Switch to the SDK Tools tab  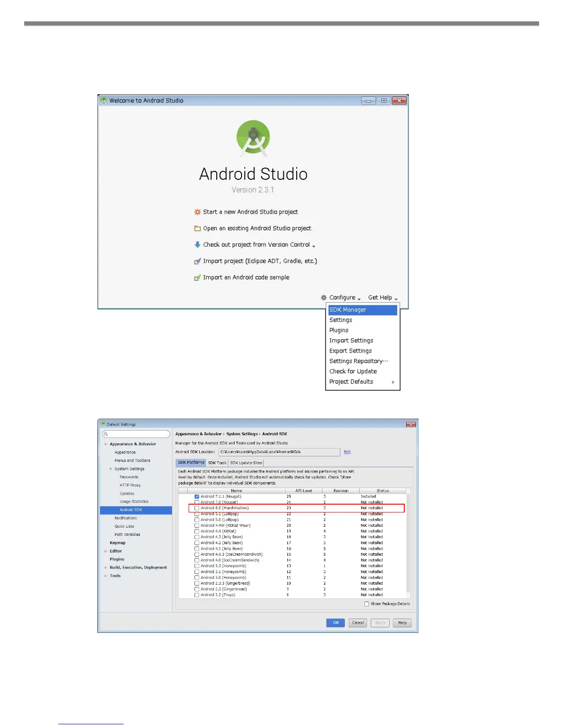click(217, 463)
